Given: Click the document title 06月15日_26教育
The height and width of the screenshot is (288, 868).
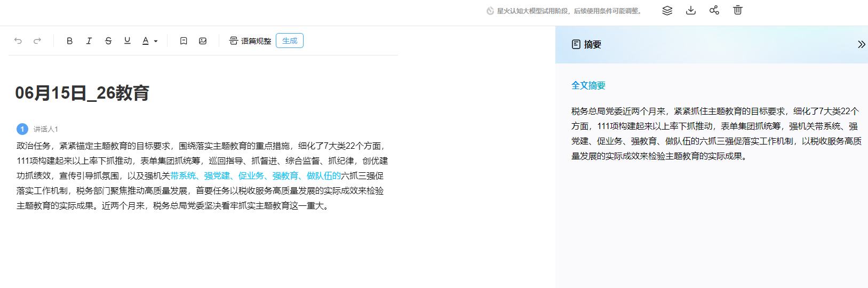Looking at the screenshot, I should (82, 93).
